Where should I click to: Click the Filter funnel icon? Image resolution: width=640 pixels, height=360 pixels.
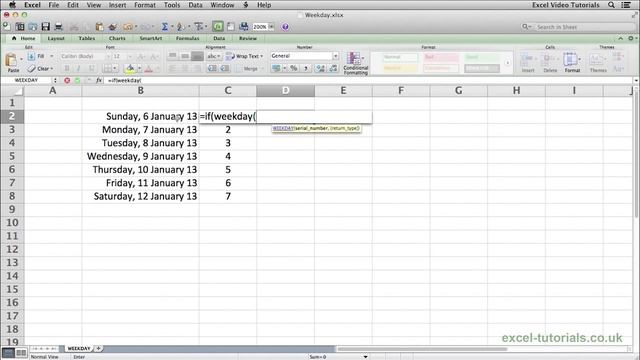[x=199, y=27]
